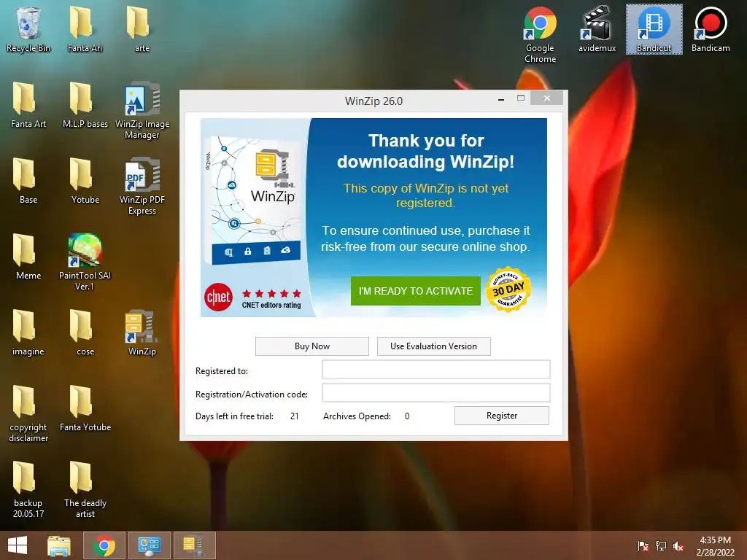Click the CNET logo in the banner

coord(219,297)
